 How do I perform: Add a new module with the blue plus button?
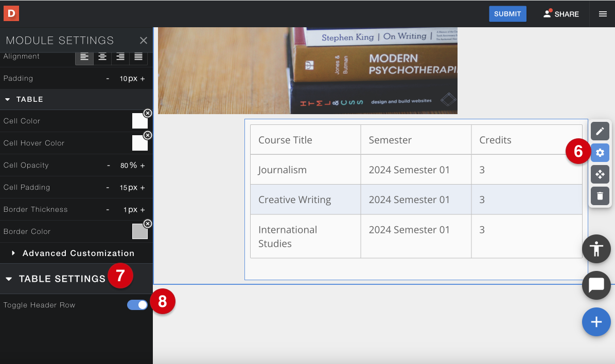pos(596,322)
